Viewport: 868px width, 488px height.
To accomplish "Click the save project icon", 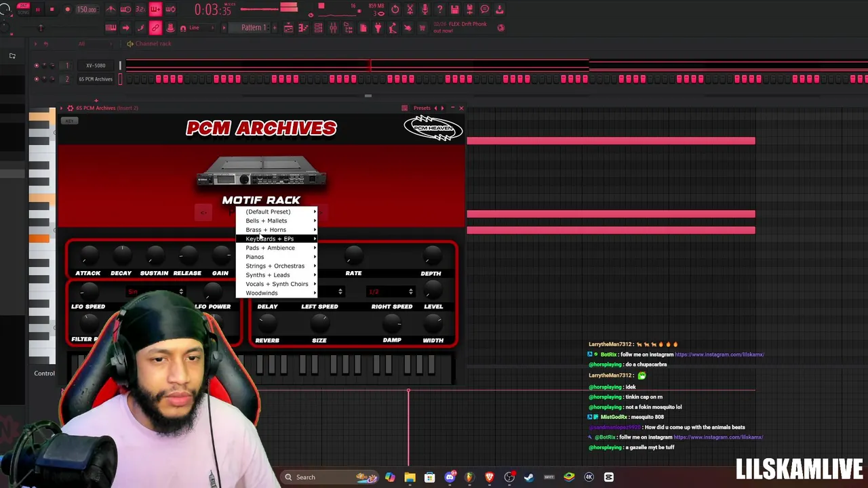I will coord(454,9).
